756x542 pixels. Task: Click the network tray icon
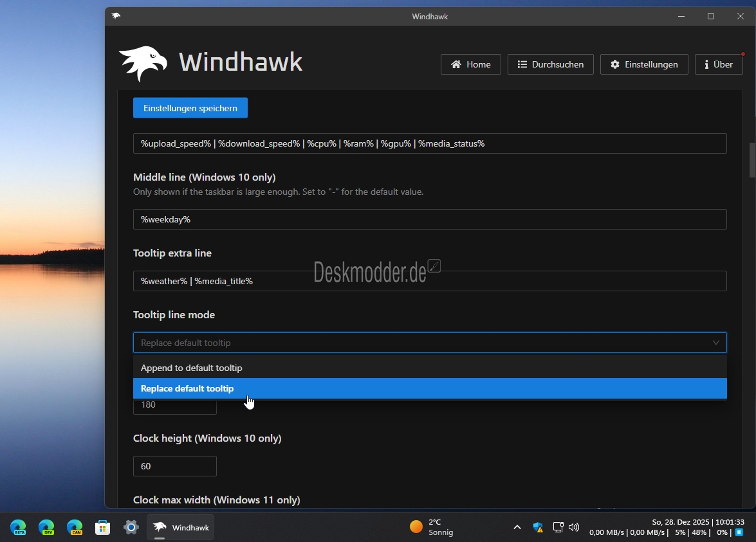point(558,527)
